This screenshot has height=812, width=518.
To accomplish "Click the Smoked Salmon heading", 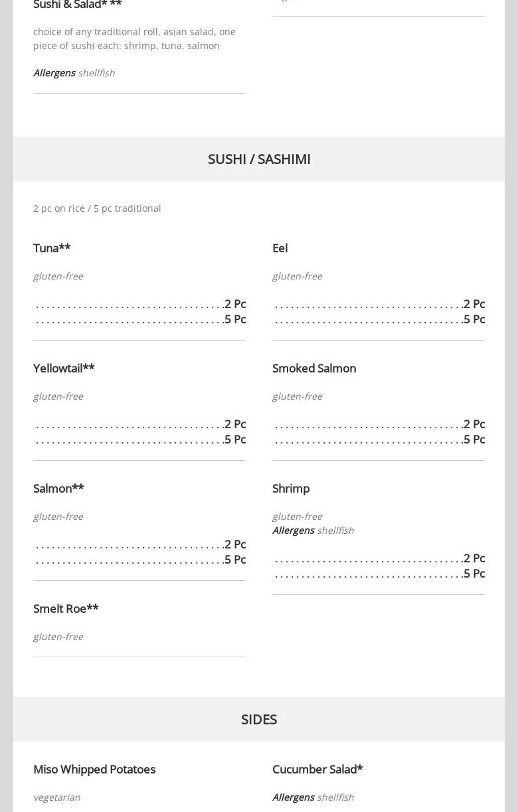I will coord(314,368).
